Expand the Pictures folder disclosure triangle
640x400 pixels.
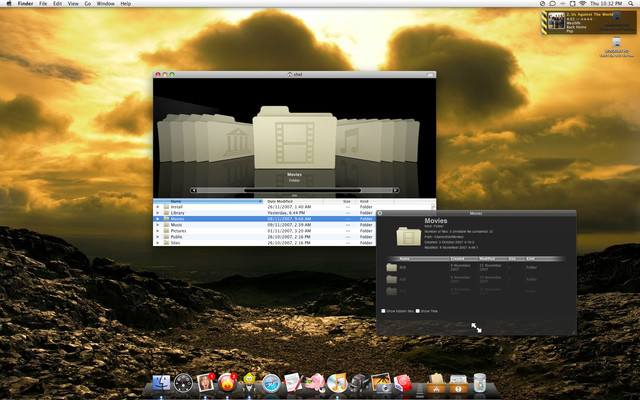point(158,231)
